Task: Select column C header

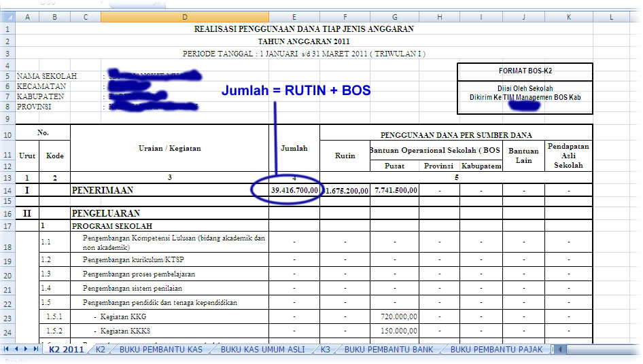Action: [x=86, y=17]
